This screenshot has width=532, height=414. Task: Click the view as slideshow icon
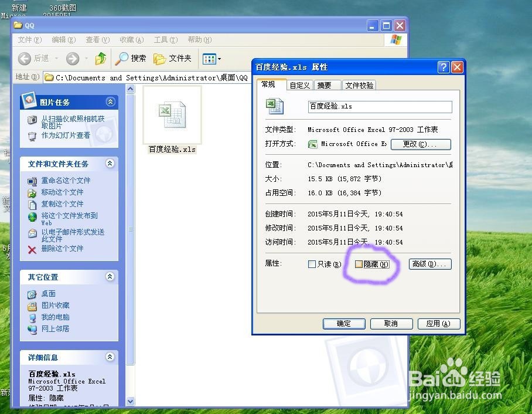coord(32,136)
